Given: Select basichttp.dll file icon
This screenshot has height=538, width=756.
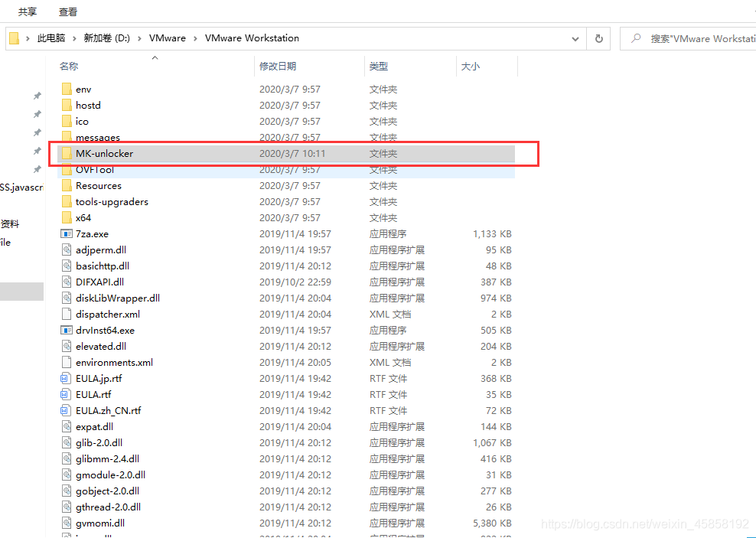Looking at the screenshot, I should pyautogui.click(x=67, y=266).
